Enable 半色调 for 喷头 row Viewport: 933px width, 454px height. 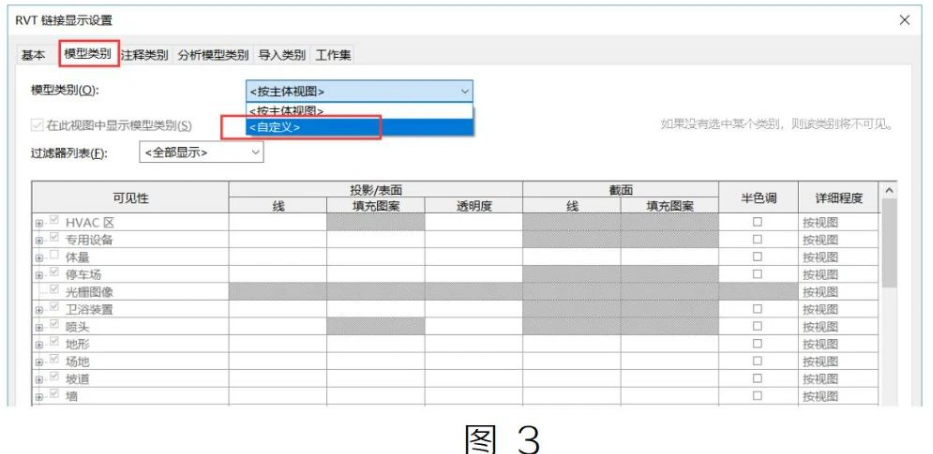coord(757,326)
